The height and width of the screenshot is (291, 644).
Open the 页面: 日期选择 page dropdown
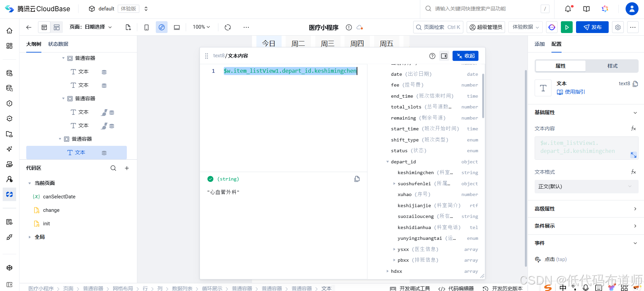(x=91, y=27)
